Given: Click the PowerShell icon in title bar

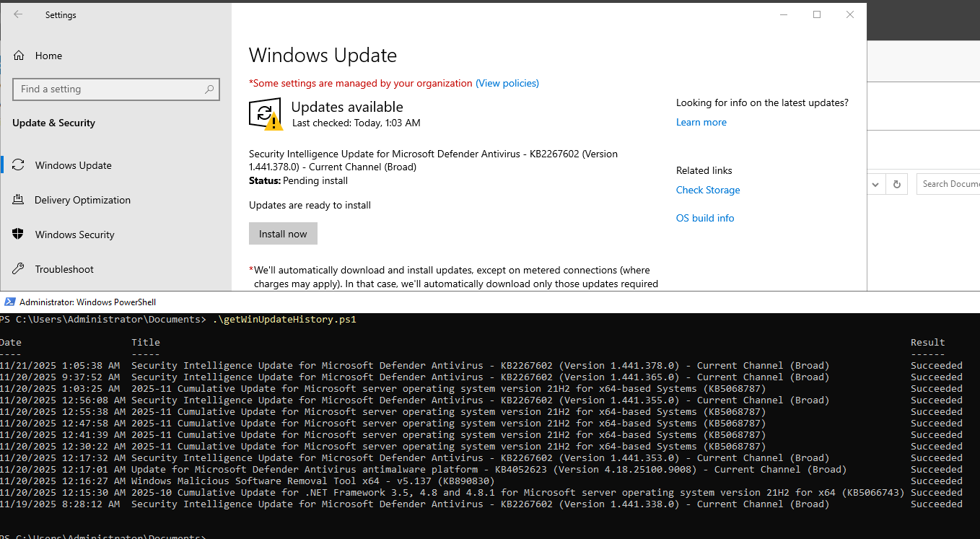Looking at the screenshot, I should (10, 302).
